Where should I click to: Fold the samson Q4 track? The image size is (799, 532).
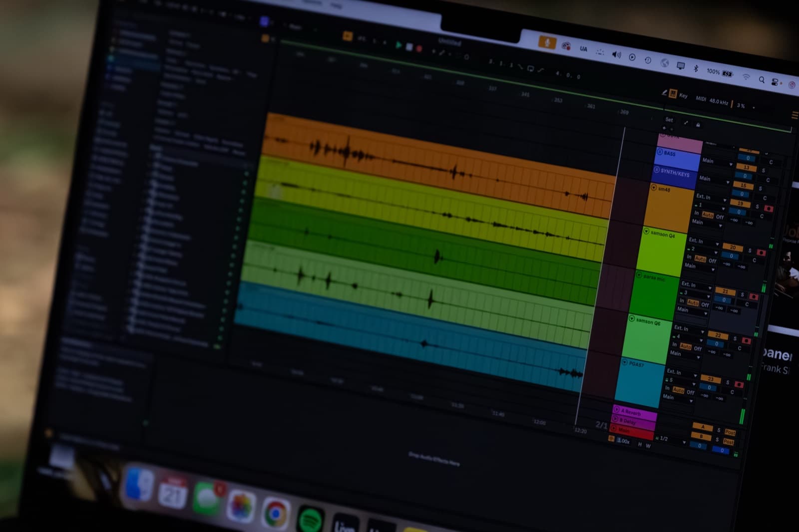pos(646,232)
